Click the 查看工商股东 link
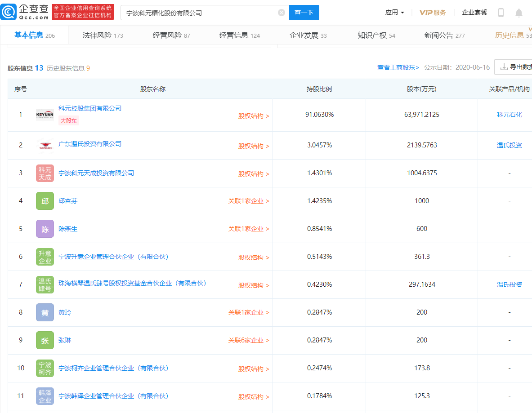 pos(398,67)
